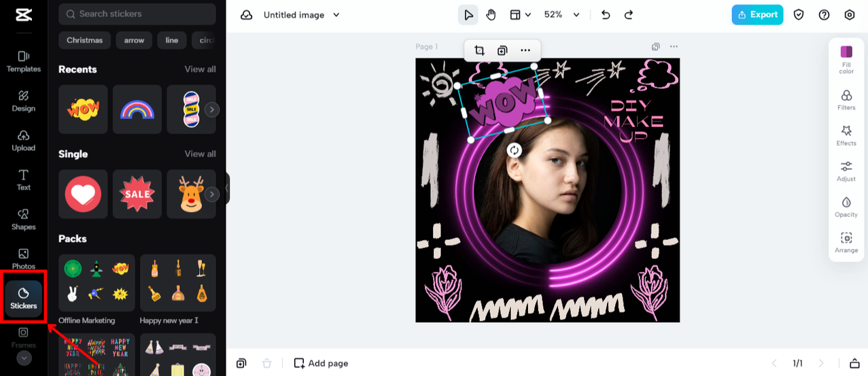Click the Add page button

321,363
